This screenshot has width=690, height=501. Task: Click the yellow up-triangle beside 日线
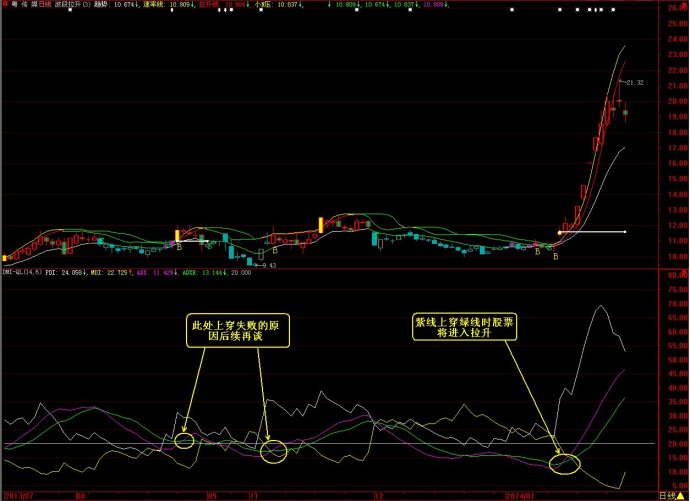tap(681, 496)
